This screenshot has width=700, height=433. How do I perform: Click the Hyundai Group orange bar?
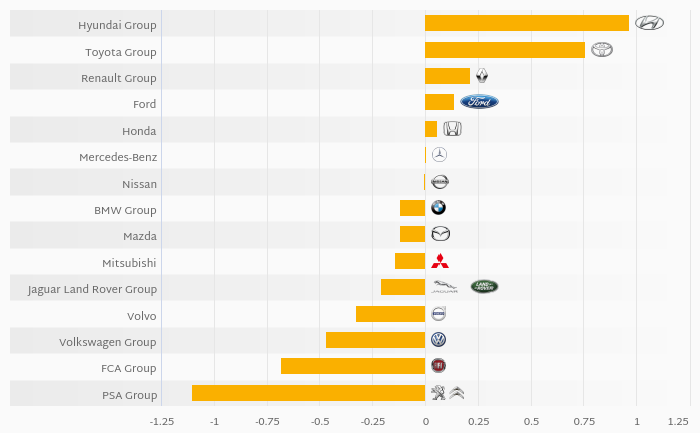coord(527,23)
